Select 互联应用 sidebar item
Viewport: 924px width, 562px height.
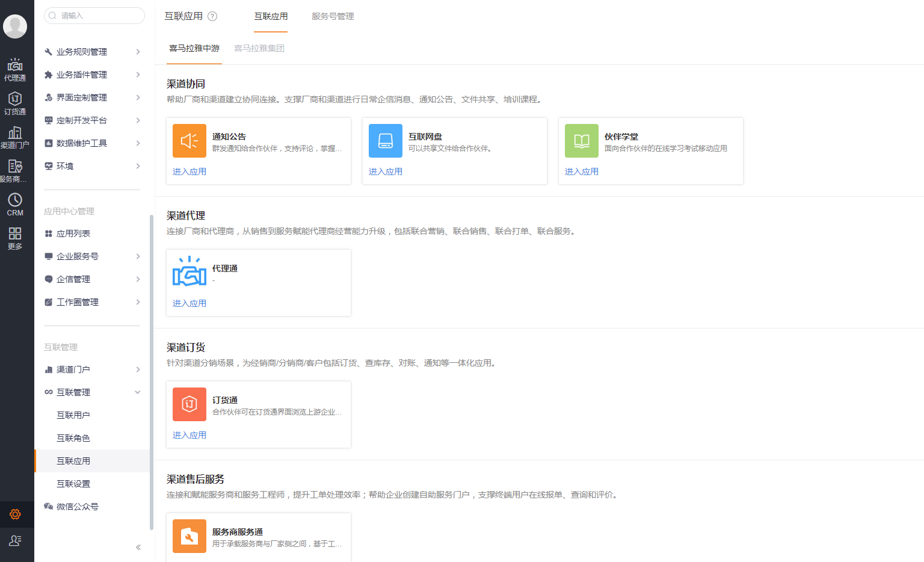92,461
